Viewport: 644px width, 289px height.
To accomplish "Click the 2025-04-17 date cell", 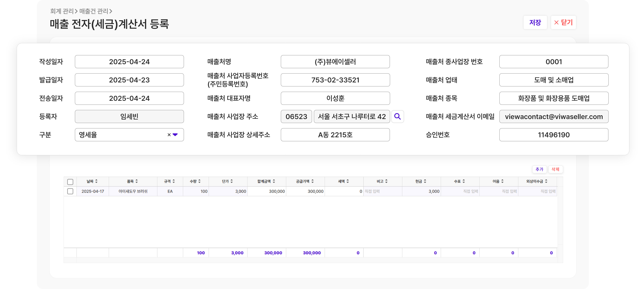I will [93, 191].
